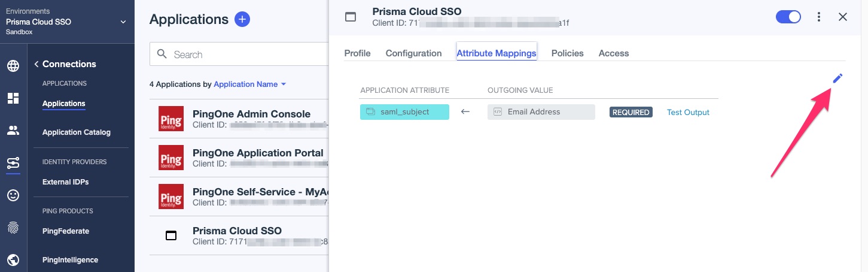
Task: Click the Test Output link
Action: coord(688,112)
